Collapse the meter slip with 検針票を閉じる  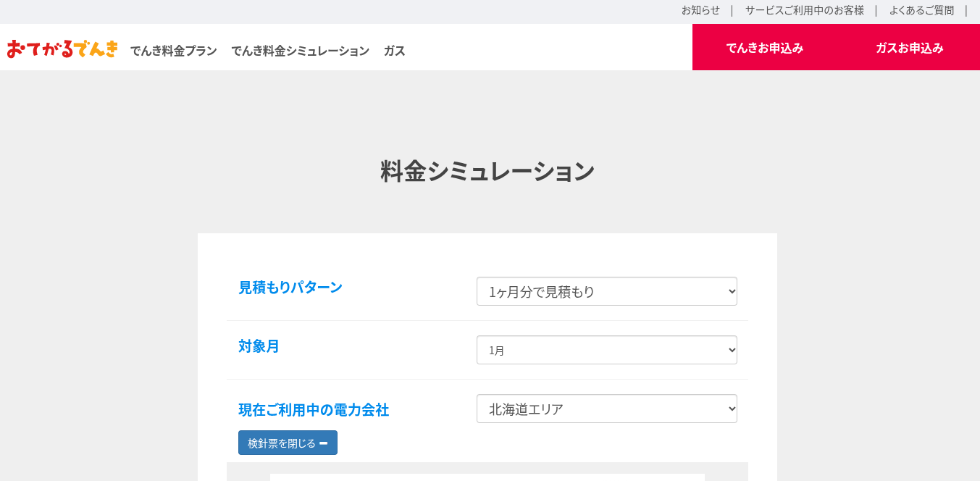coord(282,443)
